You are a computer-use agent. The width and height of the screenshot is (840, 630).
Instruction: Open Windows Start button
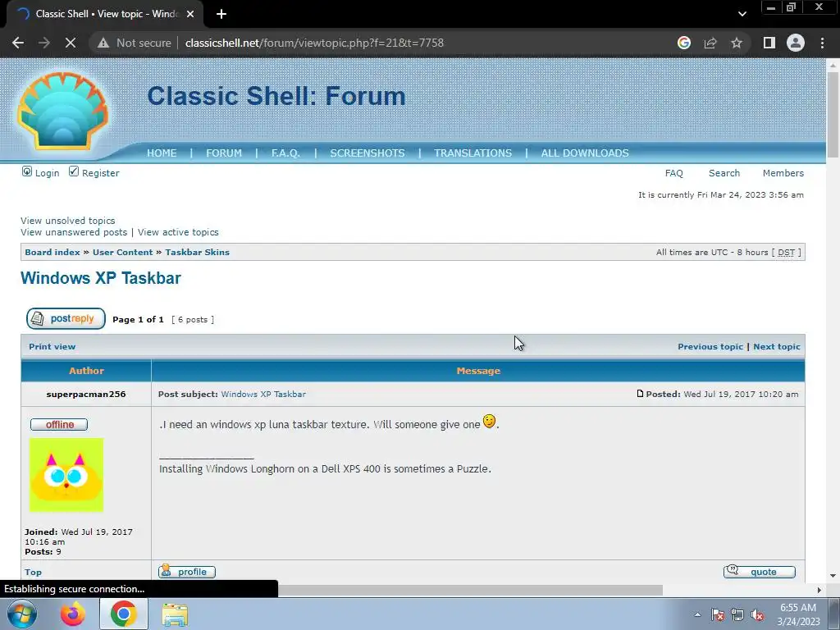pos(22,614)
